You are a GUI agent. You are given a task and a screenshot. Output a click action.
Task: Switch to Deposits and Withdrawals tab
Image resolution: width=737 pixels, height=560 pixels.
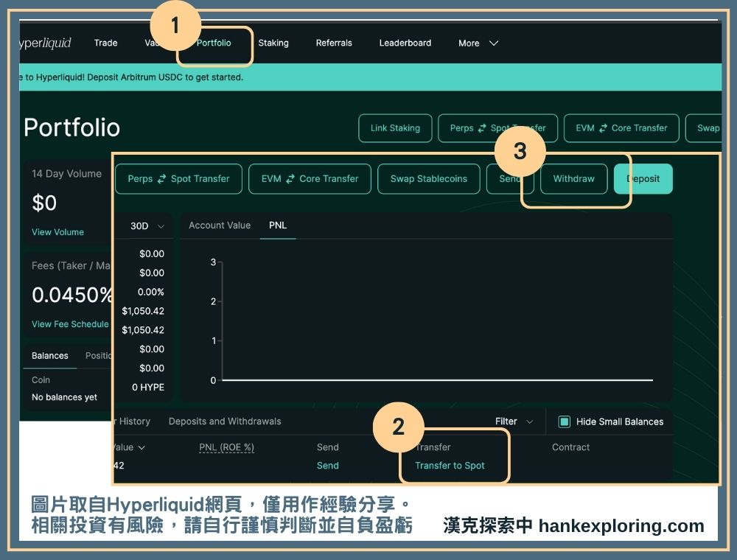click(x=225, y=421)
